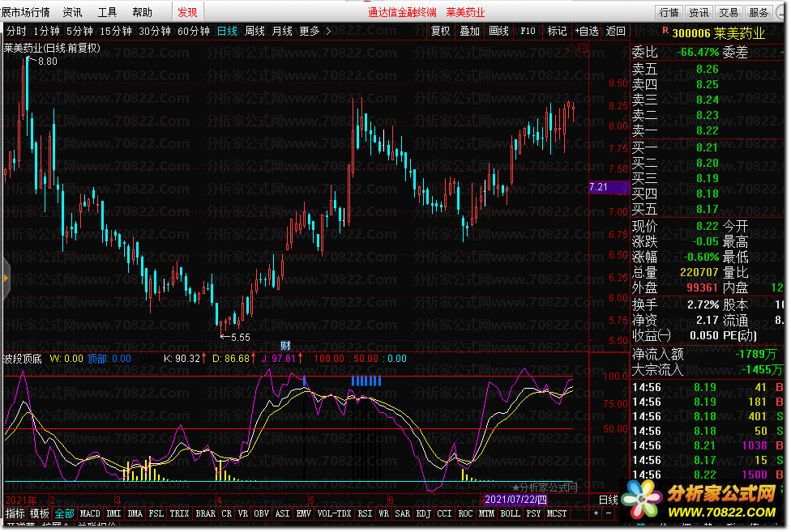This screenshot has height=532, width=791.
Task: Select the 全部 indicator tab
Action: pyautogui.click(x=65, y=513)
